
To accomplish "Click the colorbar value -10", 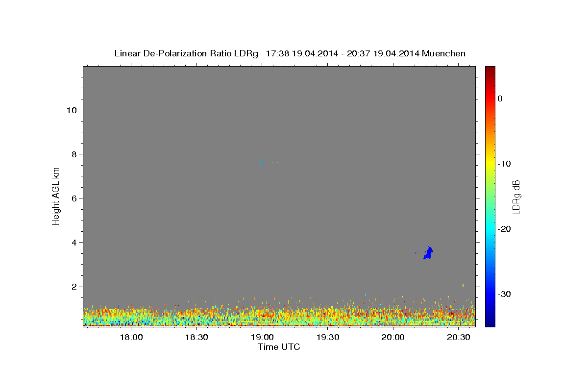I will click(505, 164).
